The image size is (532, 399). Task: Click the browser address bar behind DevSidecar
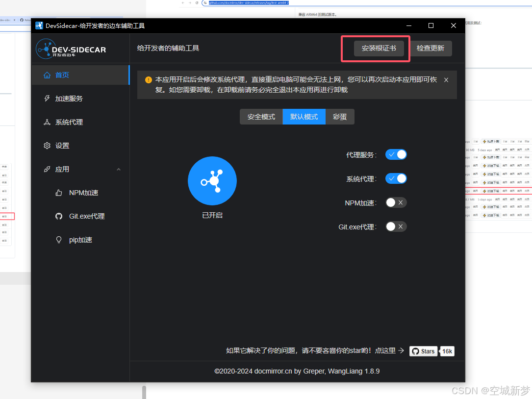click(366, 3)
